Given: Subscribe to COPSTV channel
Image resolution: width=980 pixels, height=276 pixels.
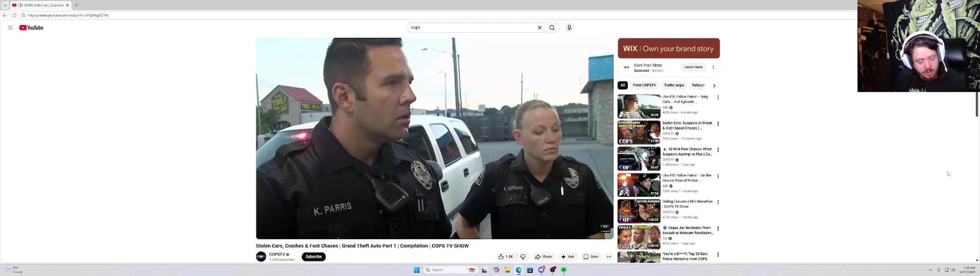Looking at the screenshot, I should (314, 257).
